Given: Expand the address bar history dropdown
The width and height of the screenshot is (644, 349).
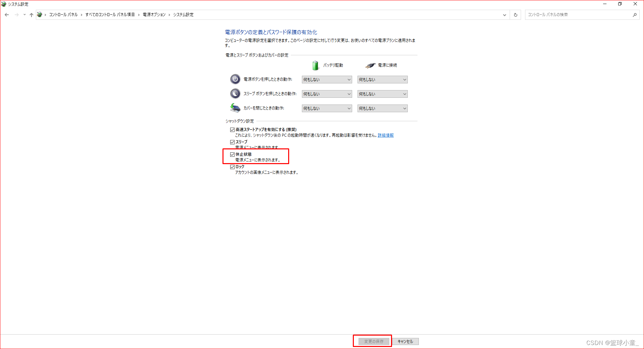Looking at the screenshot, I should [x=505, y=15].
